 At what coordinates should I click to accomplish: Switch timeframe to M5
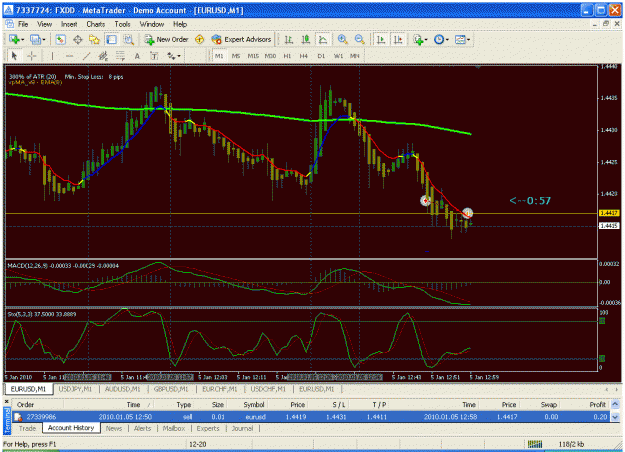(x=236, y=56)
